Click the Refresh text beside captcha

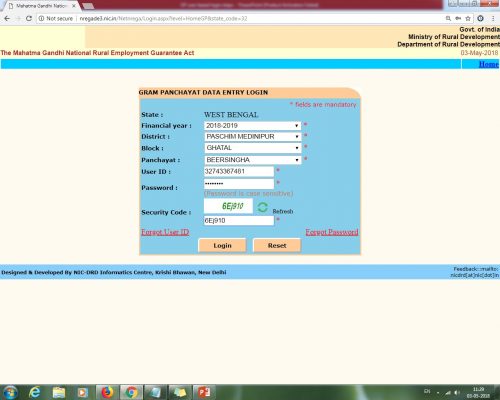coord(283,211)
